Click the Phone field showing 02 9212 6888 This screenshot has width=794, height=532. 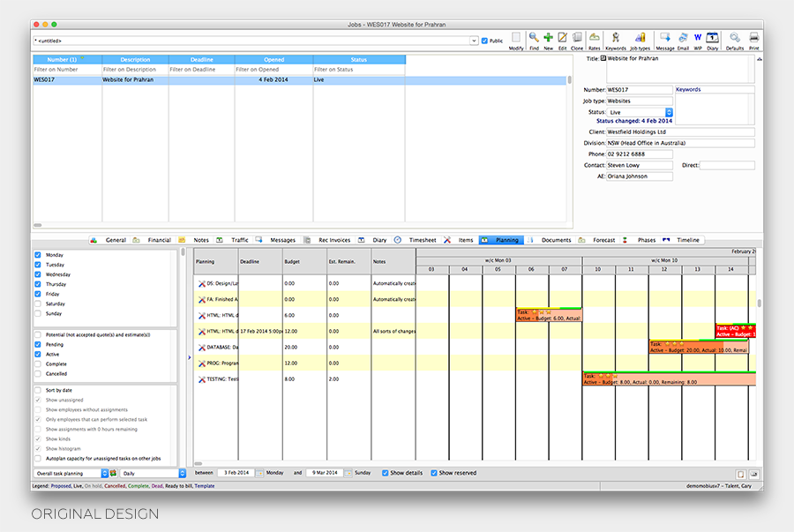point(640,154)
